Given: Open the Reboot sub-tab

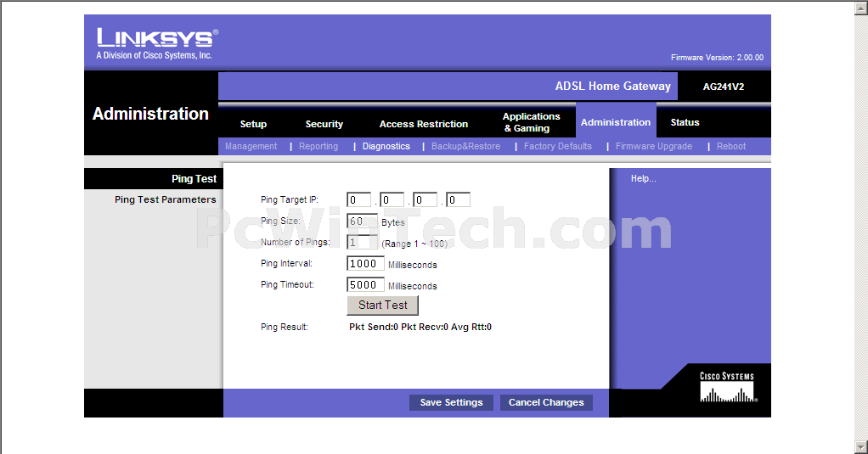Looking at the screenshot, I should (731, 146).
